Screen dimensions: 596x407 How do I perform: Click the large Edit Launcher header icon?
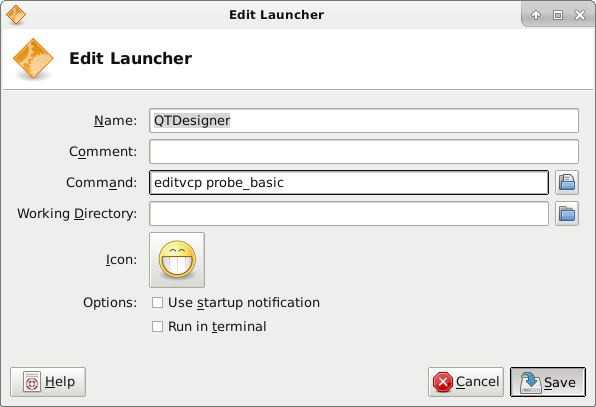pos(33,59)
